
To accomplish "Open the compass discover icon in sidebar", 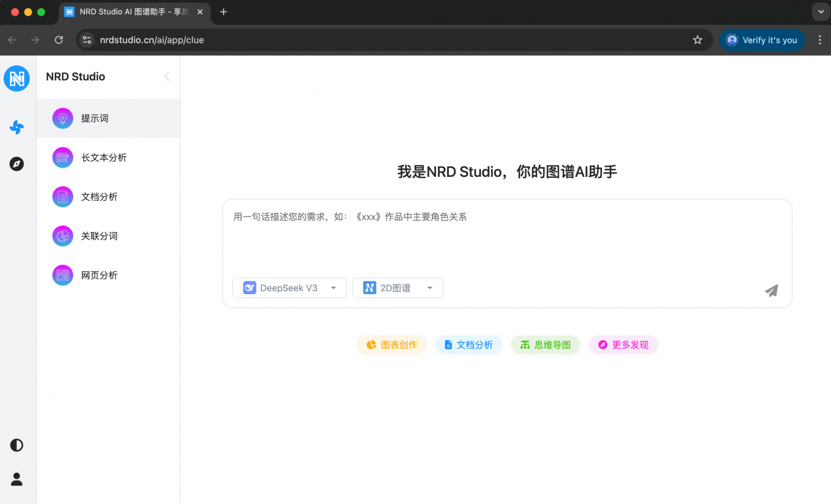I will click(17, 164).
